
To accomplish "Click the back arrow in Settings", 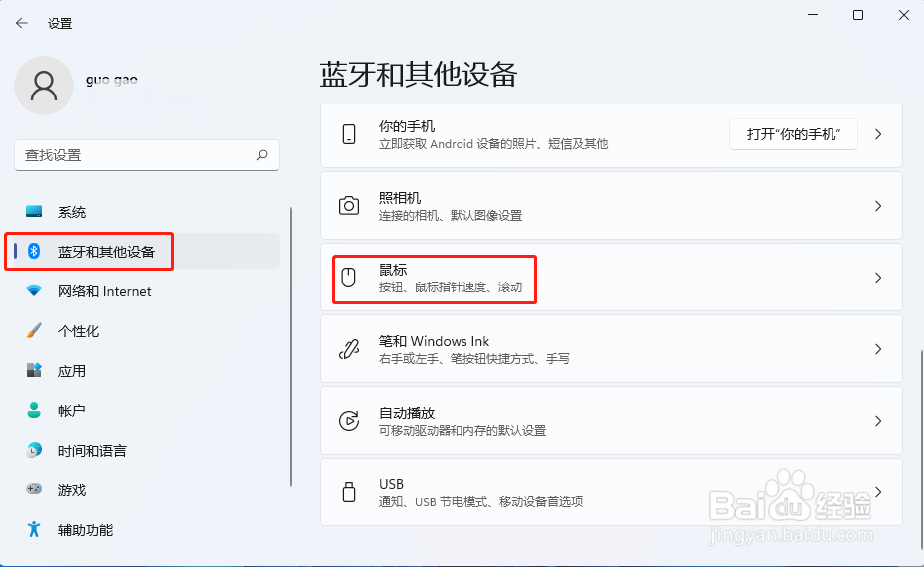I will click(x=22, y=23).
